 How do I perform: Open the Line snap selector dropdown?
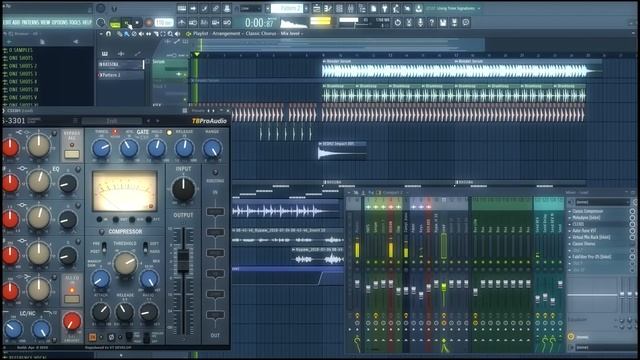pos(251,9)
